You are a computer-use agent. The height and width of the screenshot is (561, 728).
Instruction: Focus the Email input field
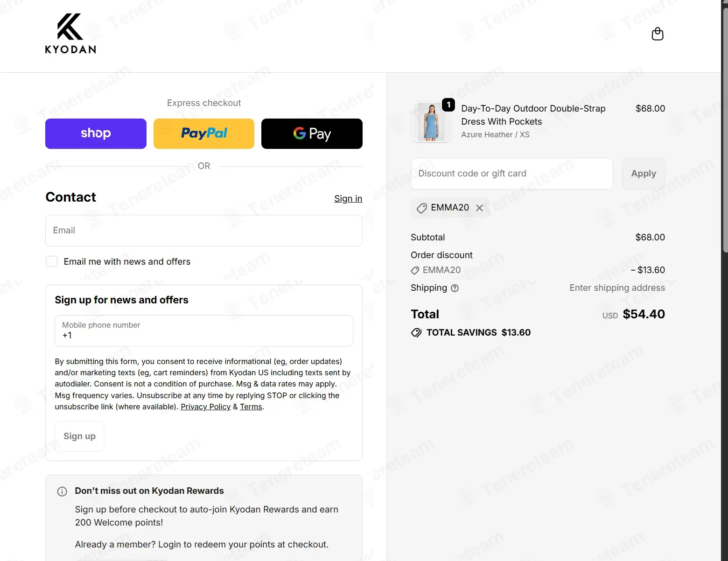click(204, 231)
